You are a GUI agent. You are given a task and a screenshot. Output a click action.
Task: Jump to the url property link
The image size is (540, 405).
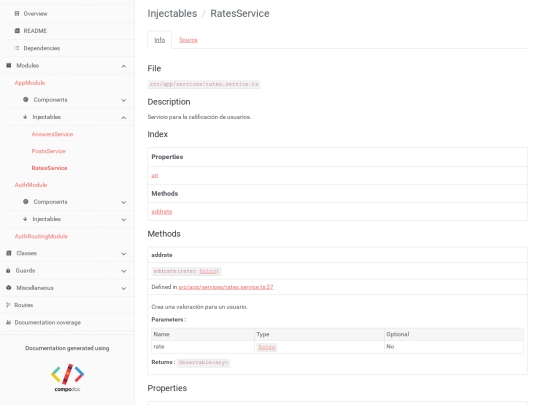point(155,175)
